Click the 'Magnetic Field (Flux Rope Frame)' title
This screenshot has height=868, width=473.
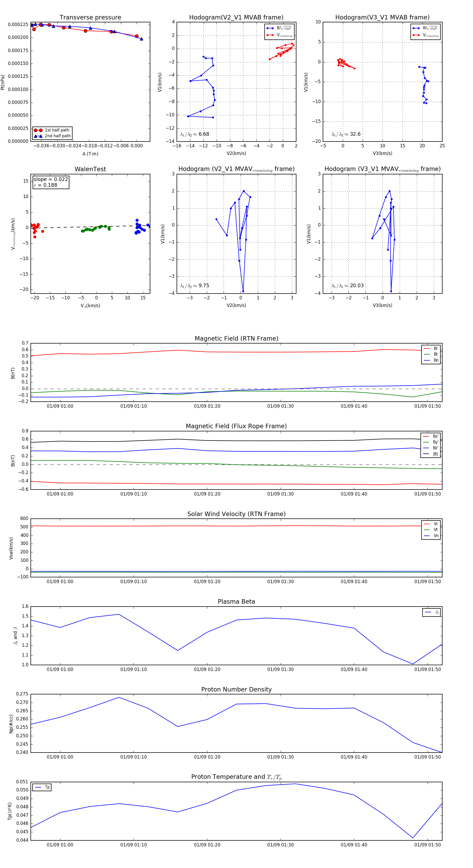[236, 426]
